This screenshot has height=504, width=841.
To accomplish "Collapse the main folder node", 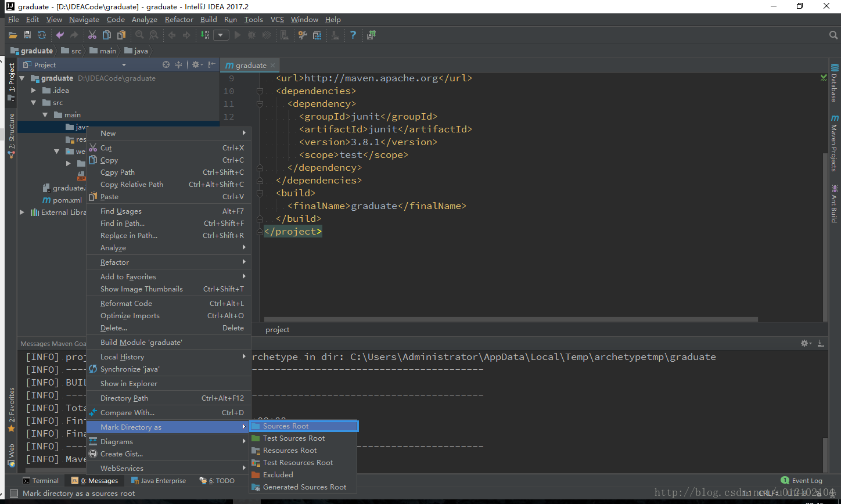I will tap(45, 115).
